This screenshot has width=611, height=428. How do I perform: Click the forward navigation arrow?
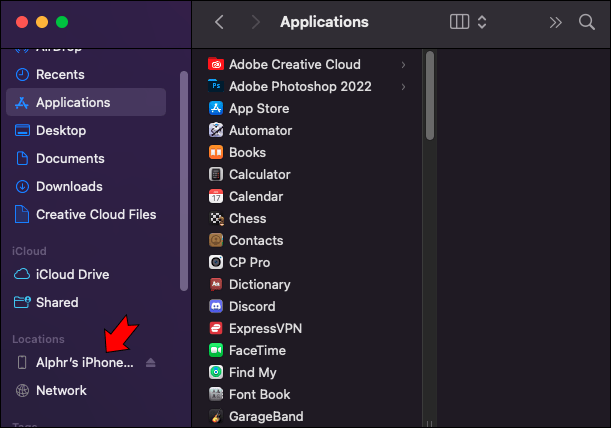(x=256, y=22)
